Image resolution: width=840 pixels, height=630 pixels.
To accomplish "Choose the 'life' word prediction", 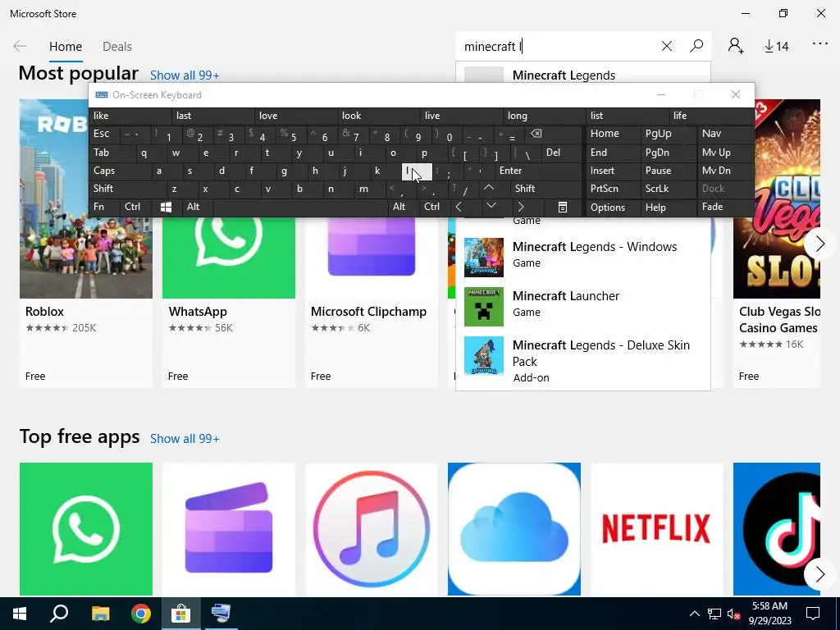I will [712, 116].
